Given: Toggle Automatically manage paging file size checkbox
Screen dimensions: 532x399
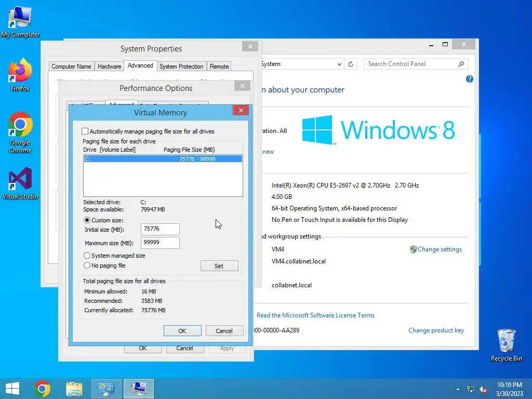Looking at the screenshot, I should 85,131.
